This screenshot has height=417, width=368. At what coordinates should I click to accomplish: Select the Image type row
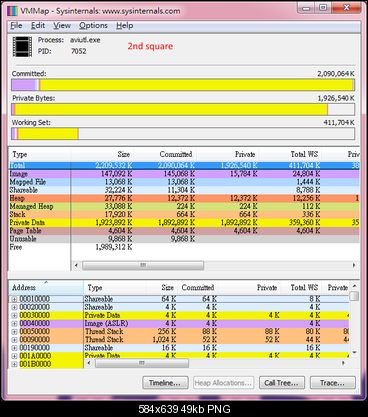[x=184, y=174]
